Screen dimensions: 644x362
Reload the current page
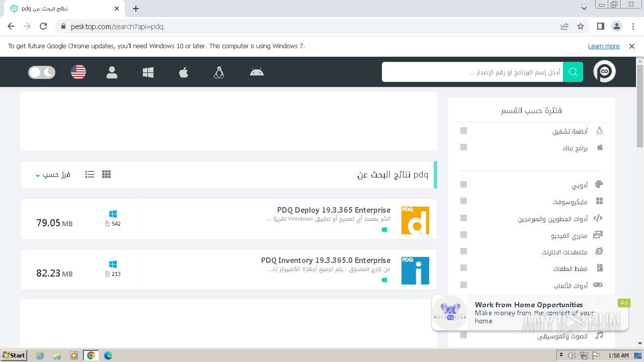(43, 26)
